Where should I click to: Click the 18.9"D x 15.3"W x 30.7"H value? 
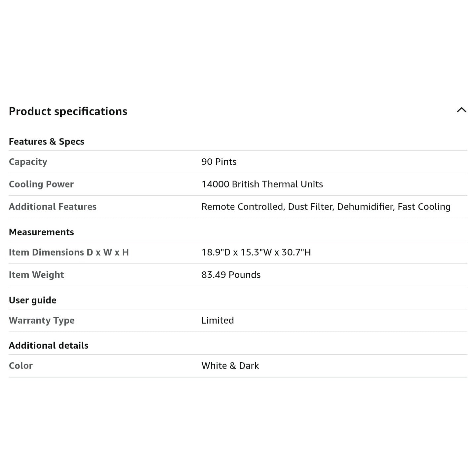click(256, 252)
